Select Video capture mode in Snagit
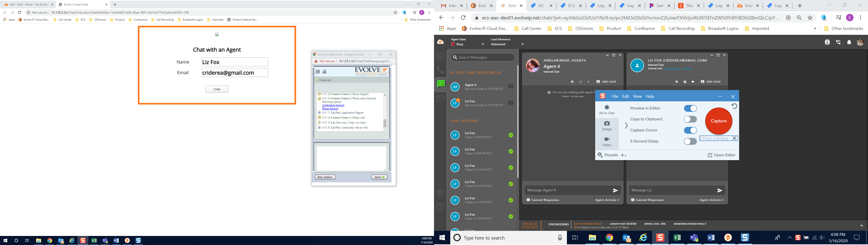Image resolution: width=868 pixels, height=245 pixels. coord(607,142)
